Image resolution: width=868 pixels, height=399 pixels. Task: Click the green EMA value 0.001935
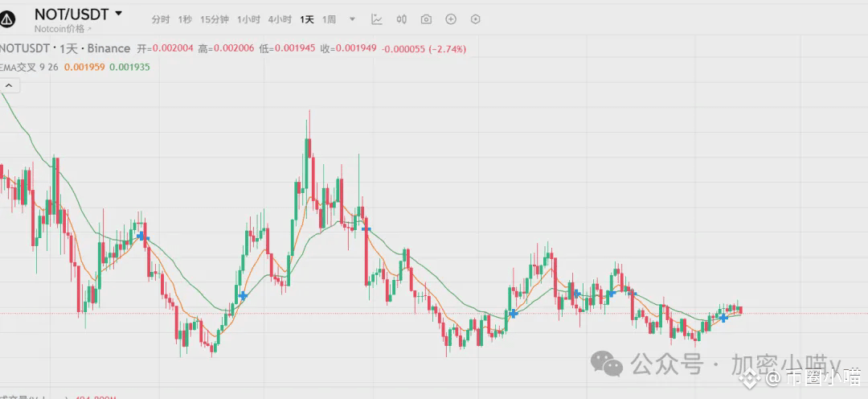coord(129,67)
